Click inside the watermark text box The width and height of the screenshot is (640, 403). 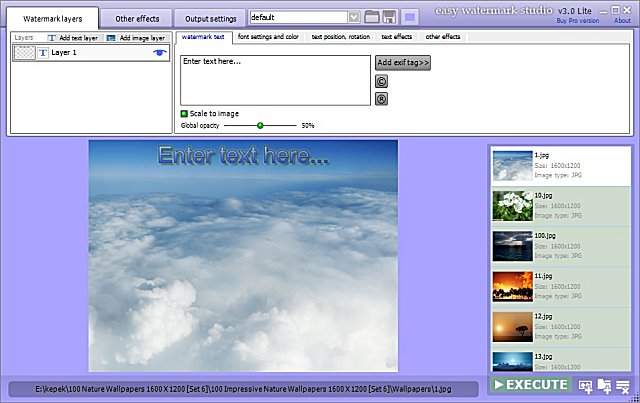coord(276,80)
